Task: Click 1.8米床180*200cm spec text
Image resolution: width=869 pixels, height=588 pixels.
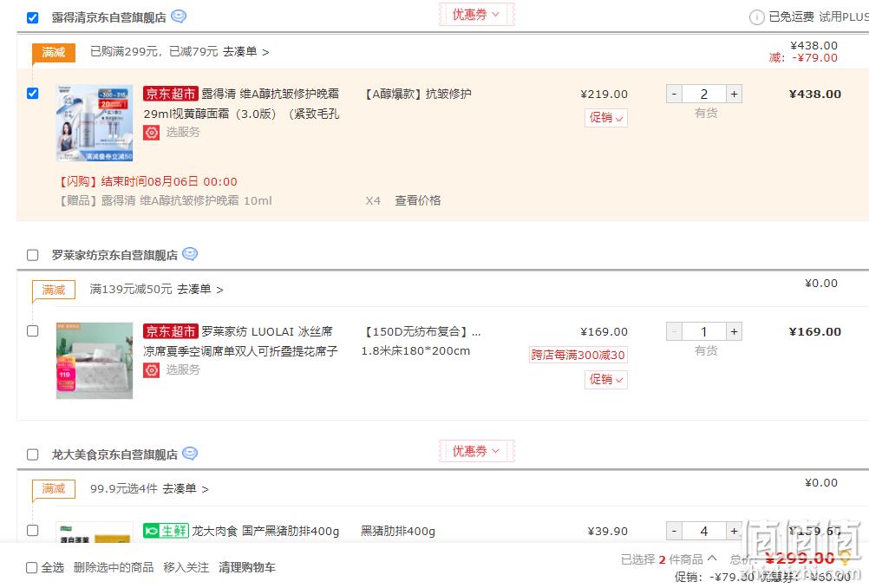Action: pos(415,351)
